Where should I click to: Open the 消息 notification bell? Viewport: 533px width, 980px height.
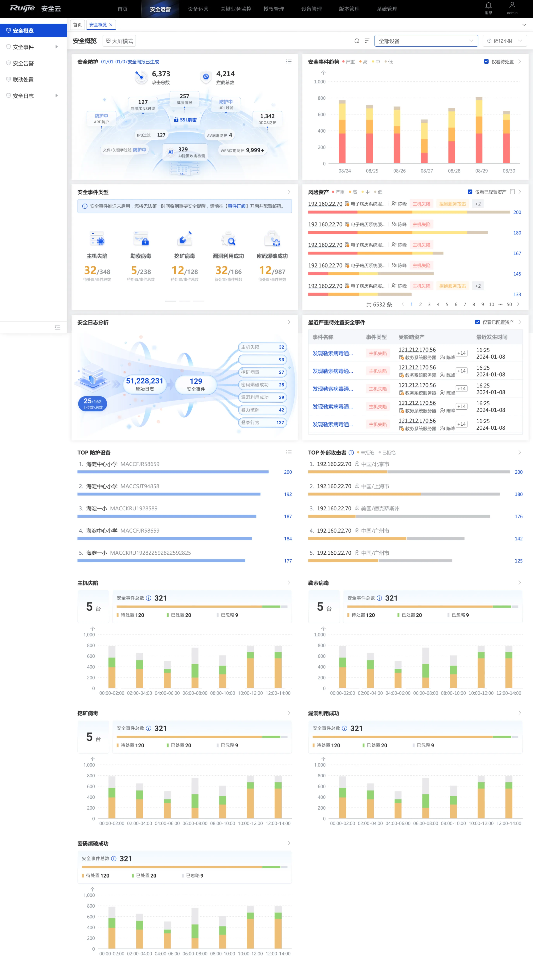(x=488, y=5)
